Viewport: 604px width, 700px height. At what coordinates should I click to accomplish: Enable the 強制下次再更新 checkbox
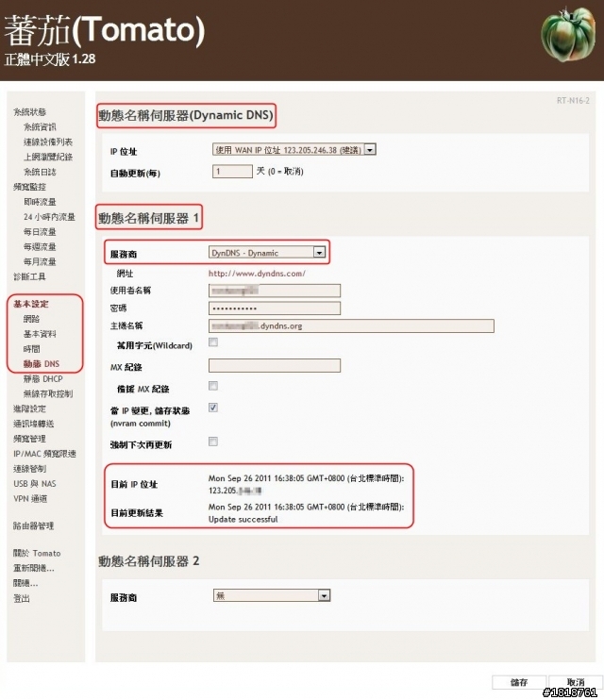click(213, 442)
